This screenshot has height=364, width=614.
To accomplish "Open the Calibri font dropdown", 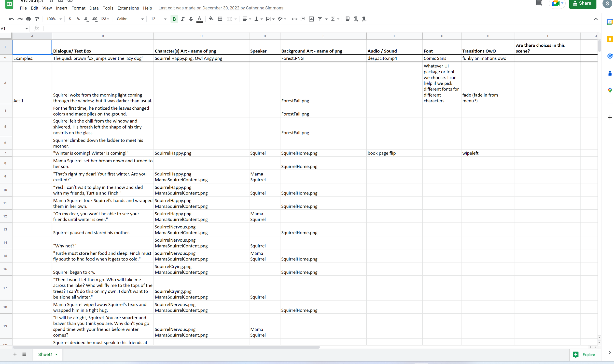I will click(x=130, y=19).
